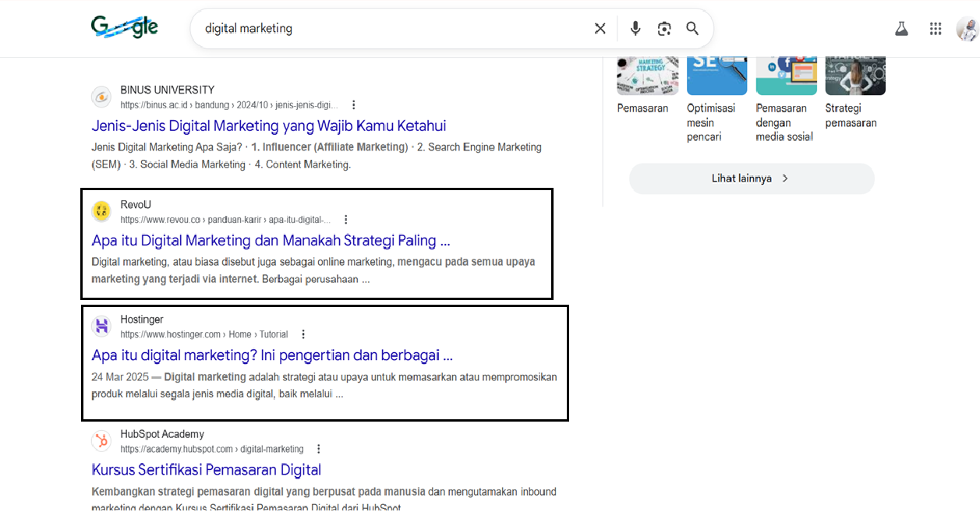Click the hostinger.com URL breadcrumb
This screenshot has height=512, width=980.
pyautogui.click(x=204, y=334)
